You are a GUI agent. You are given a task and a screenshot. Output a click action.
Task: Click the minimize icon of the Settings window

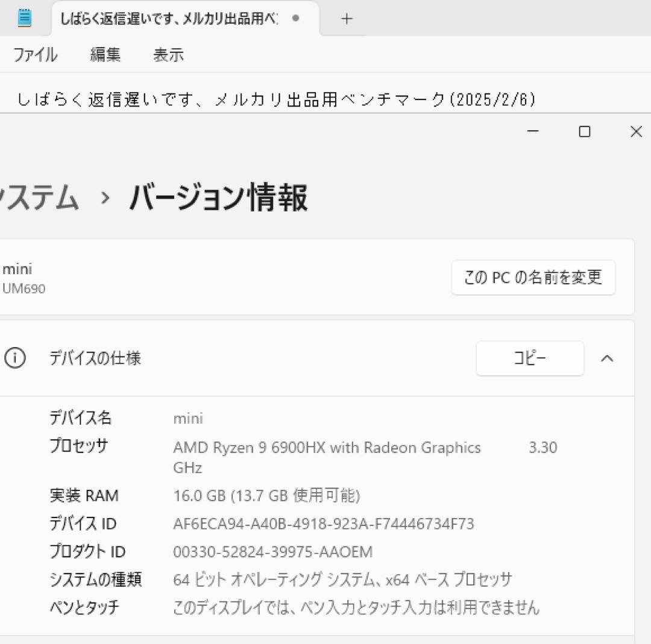coord(532,131)
